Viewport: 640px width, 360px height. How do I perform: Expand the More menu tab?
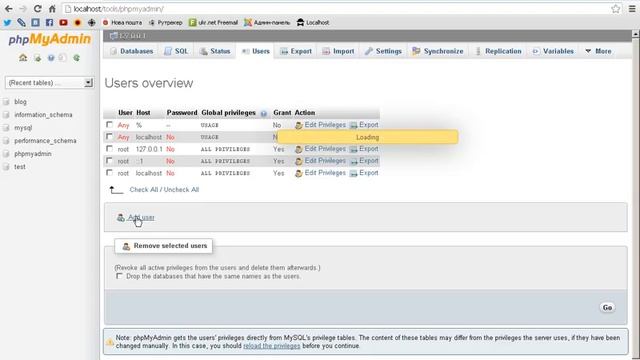tap(598, 51)
